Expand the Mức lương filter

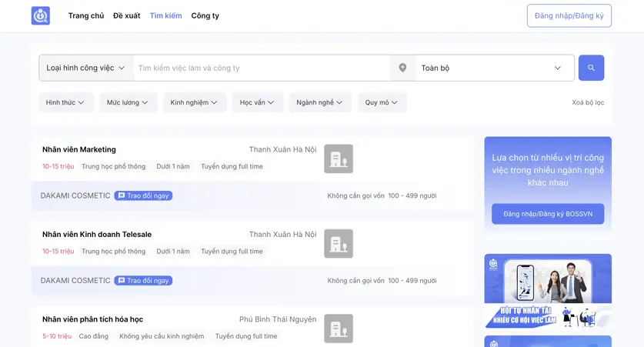(x=128, y=102)
